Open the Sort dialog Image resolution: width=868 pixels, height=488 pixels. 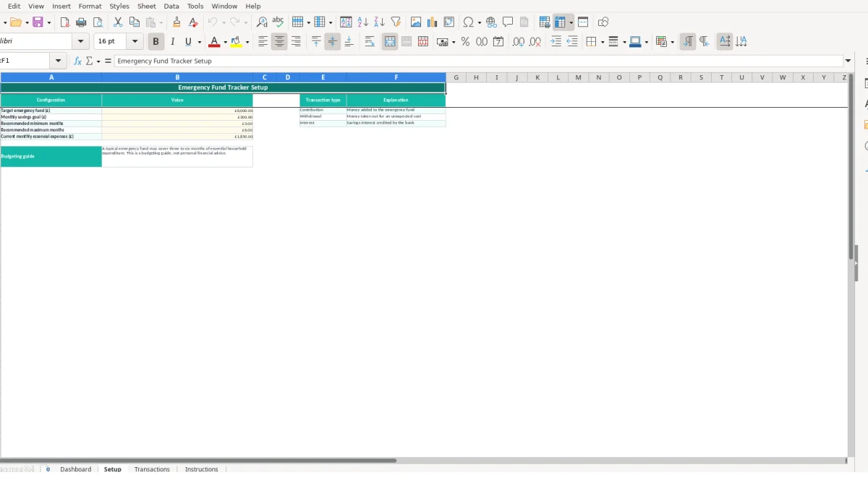click(346, 22)
